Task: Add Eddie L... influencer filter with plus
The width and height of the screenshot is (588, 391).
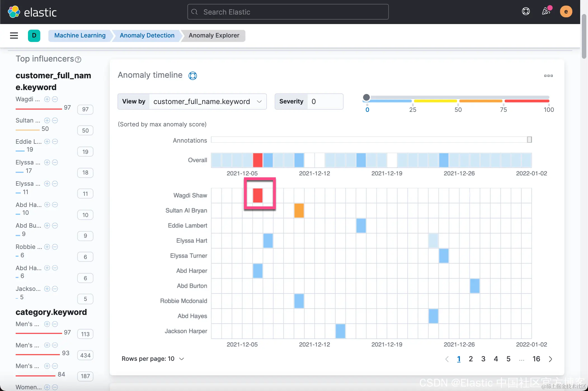Action: [x=47, y=141]
